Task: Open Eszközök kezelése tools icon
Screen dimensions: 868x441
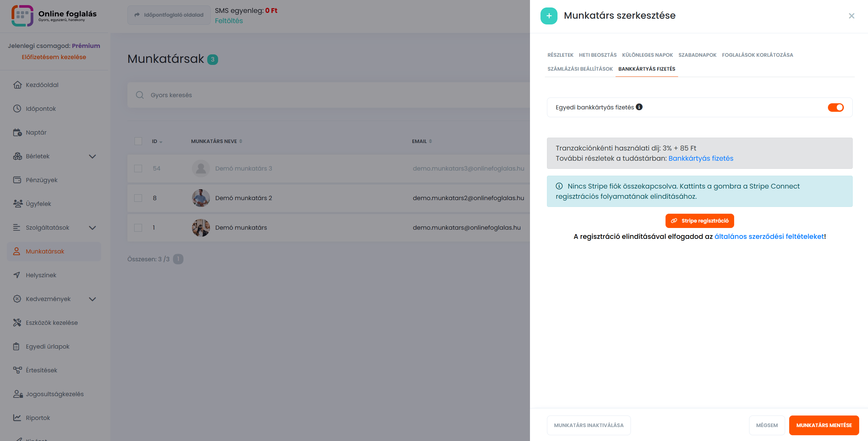Action: point(17,323)
